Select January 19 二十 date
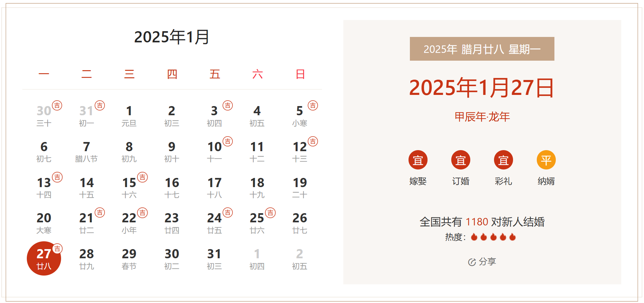The width and height of the screenshot is (644, 303). 300,188
